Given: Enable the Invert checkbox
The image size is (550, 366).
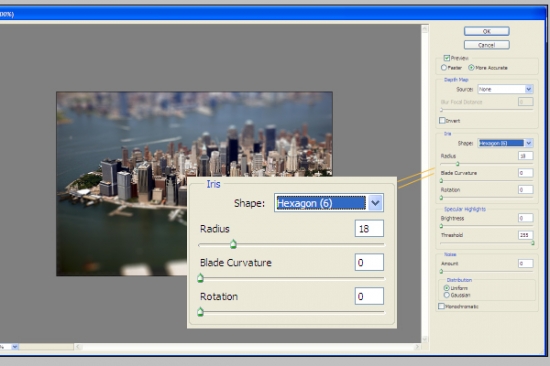Looking at the screenshot, I should tap(442, 120).
